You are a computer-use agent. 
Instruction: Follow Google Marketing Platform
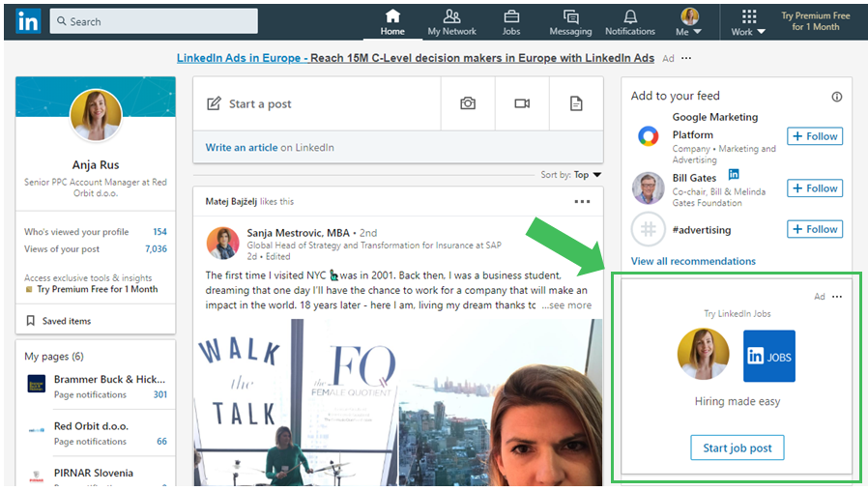pos(815,136)
